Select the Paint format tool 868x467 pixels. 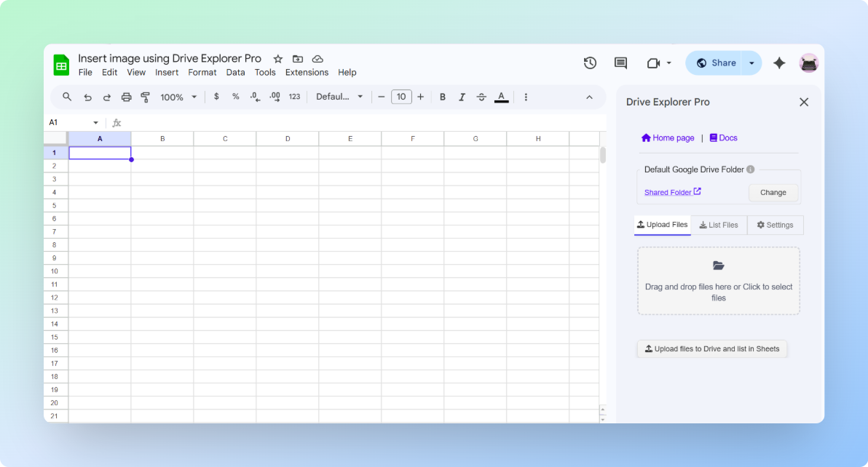[x=145, y=97]
